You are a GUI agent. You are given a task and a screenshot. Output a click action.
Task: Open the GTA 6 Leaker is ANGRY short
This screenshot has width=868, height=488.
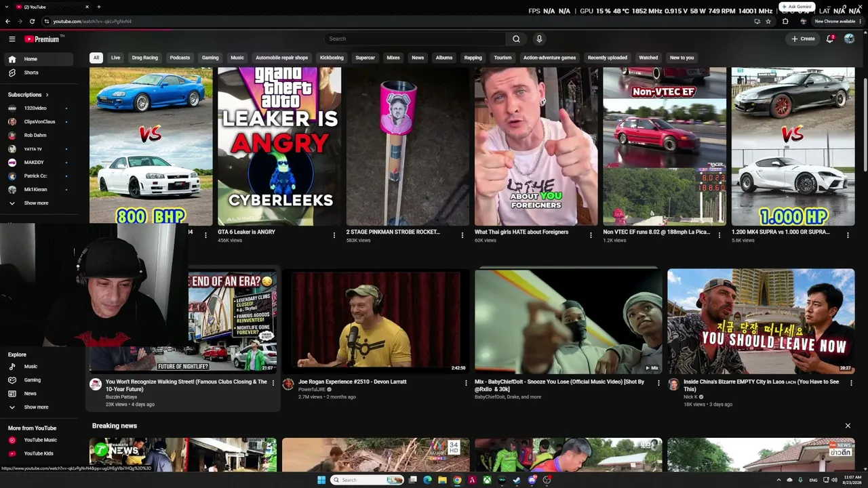coord(279,146)
